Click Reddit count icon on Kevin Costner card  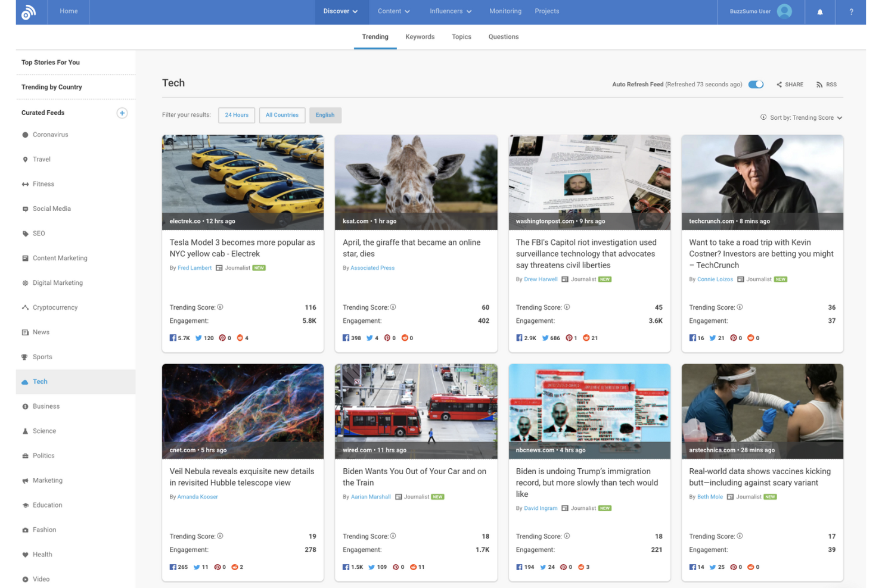pyautogui.click(x=751, y=338)
